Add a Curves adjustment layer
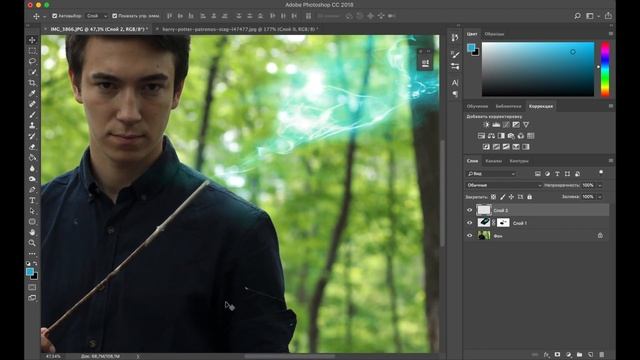640x360 pixels. click(506, 124)
